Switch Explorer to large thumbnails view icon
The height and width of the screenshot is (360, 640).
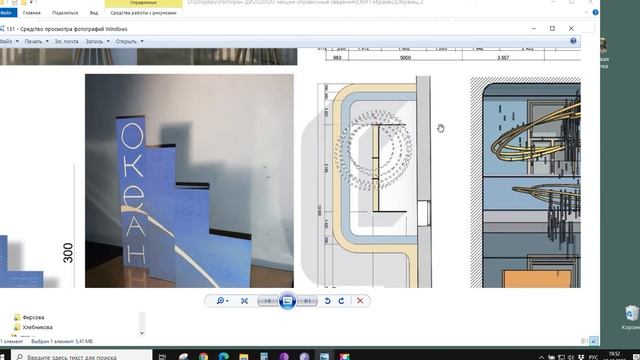[x=594, y=341]
